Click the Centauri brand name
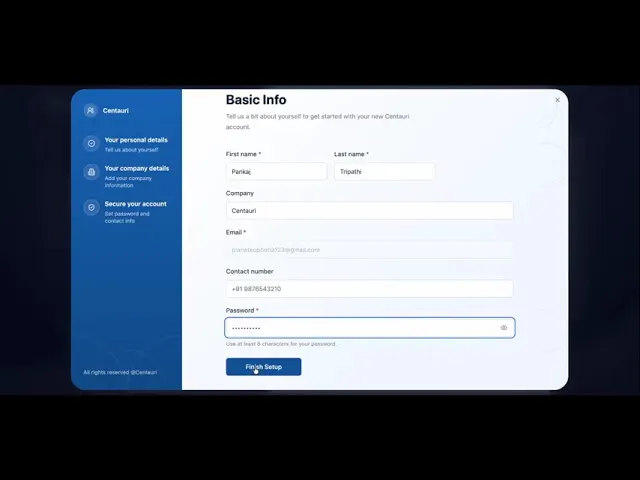 (116, 111)
